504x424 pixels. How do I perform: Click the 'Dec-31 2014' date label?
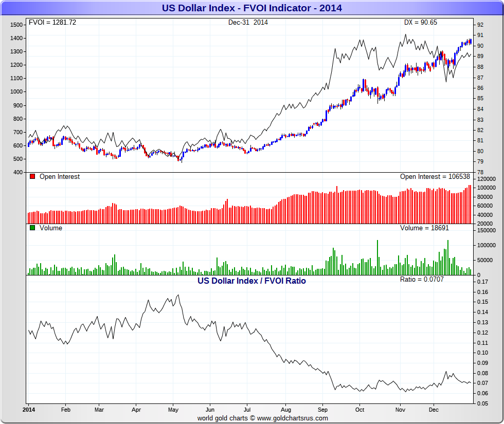pos(248,23)
